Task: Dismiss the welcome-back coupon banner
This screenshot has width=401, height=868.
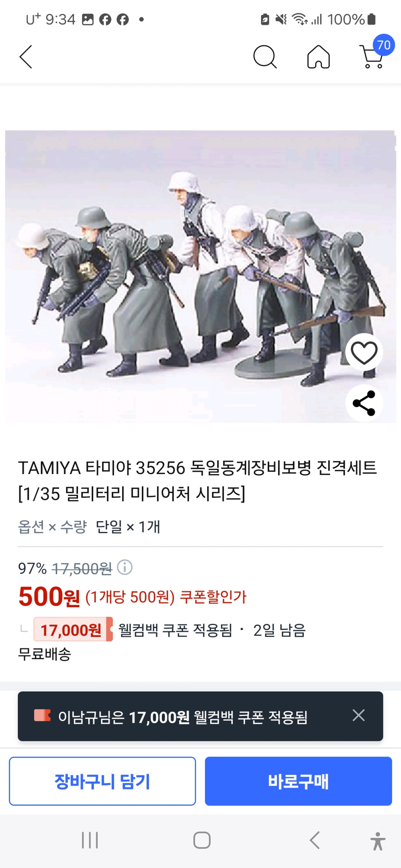Action: tap(358, 715)
